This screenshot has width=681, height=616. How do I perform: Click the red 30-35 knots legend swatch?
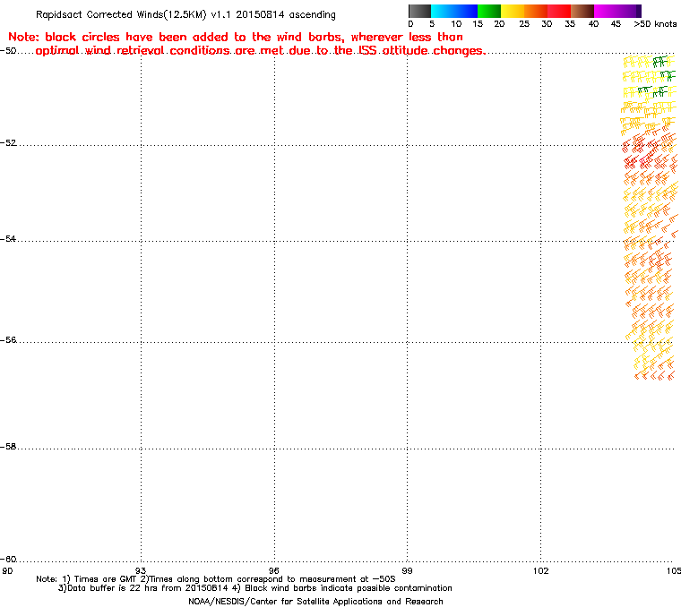[x=559, y=11]
